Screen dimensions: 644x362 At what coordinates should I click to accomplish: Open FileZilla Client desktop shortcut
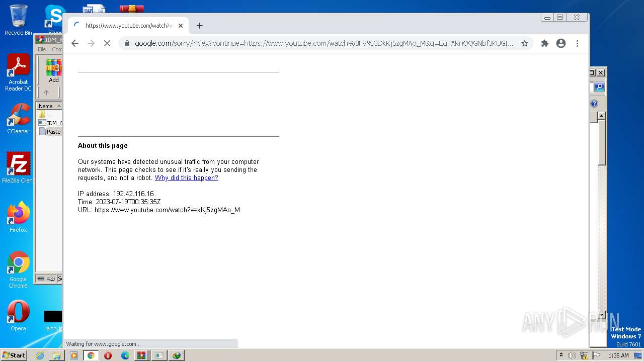click(x=18, y=168)
